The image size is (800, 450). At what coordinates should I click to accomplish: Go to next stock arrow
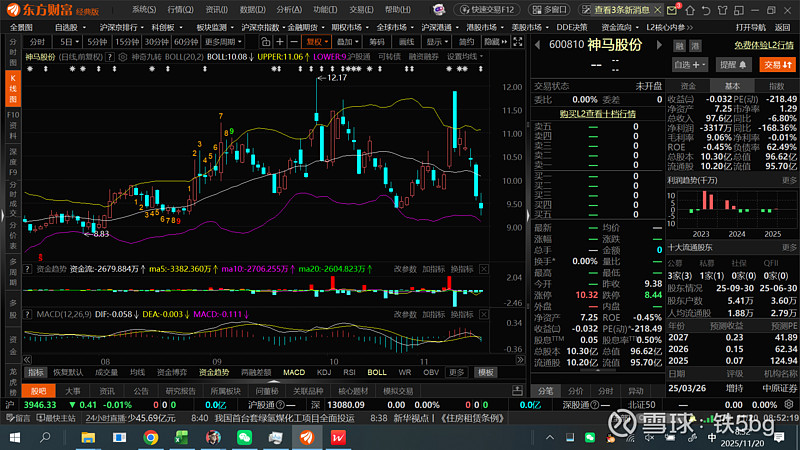659,45
